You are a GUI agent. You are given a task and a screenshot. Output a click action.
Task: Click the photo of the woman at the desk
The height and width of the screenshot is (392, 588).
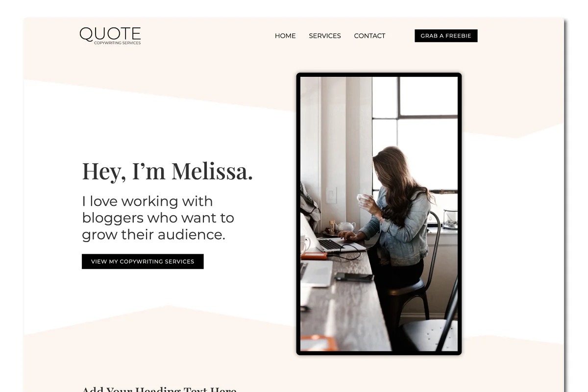click(379, 214)
